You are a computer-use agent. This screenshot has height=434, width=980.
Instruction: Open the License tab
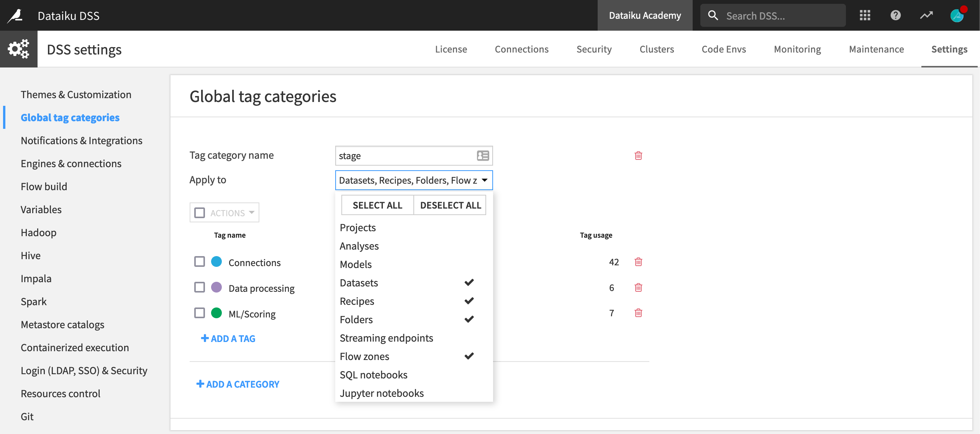pos(451,49)
